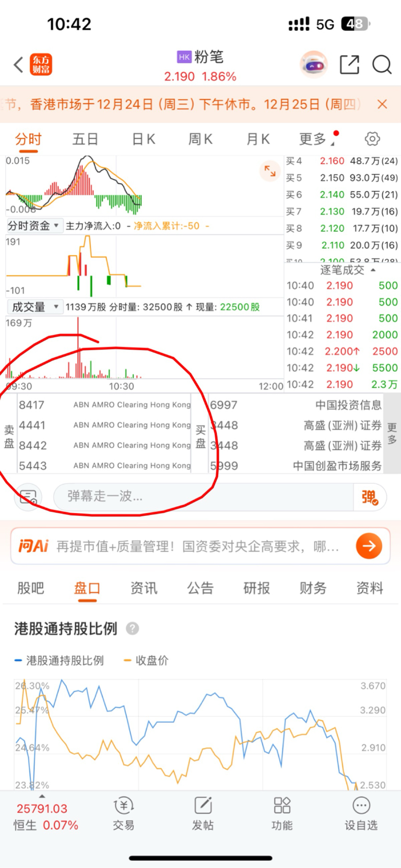Tap the back arrow icon
This screenshot has width=401, height=868.
(x=19, y=65)
